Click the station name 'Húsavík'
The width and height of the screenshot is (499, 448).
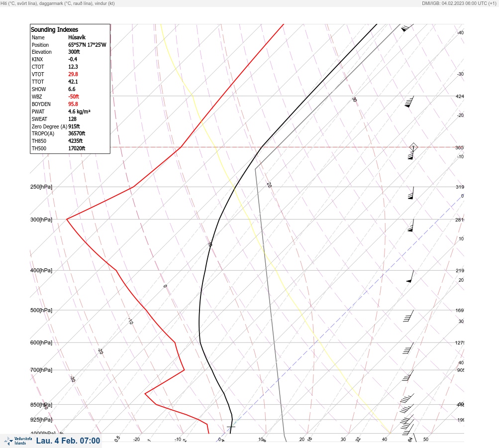[x=77, y=37]
